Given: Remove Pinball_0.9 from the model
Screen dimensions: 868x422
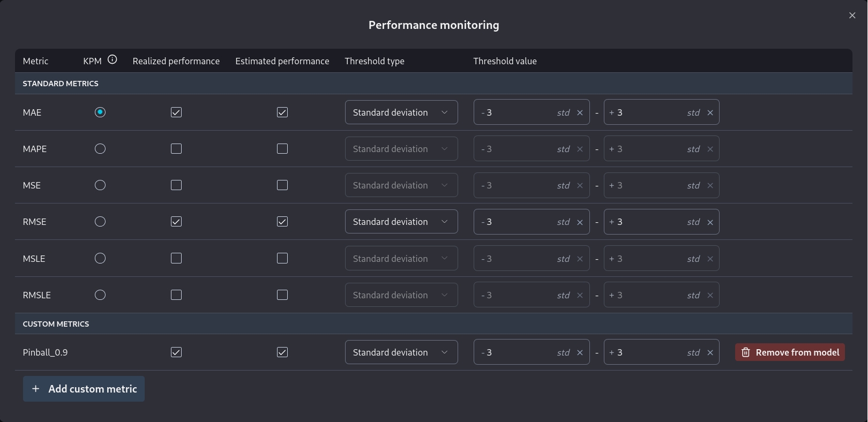Looking at the screenshot, I should coord(790,352).
